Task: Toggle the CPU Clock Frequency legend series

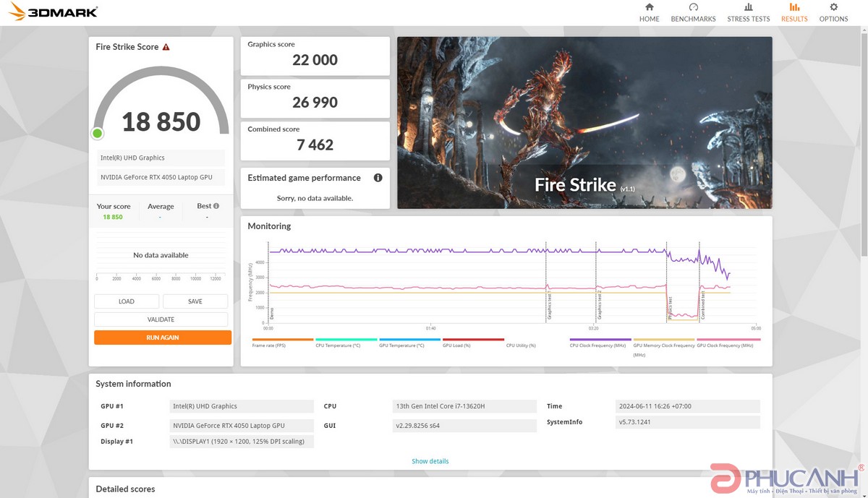Action: click(x=600, y=343)
